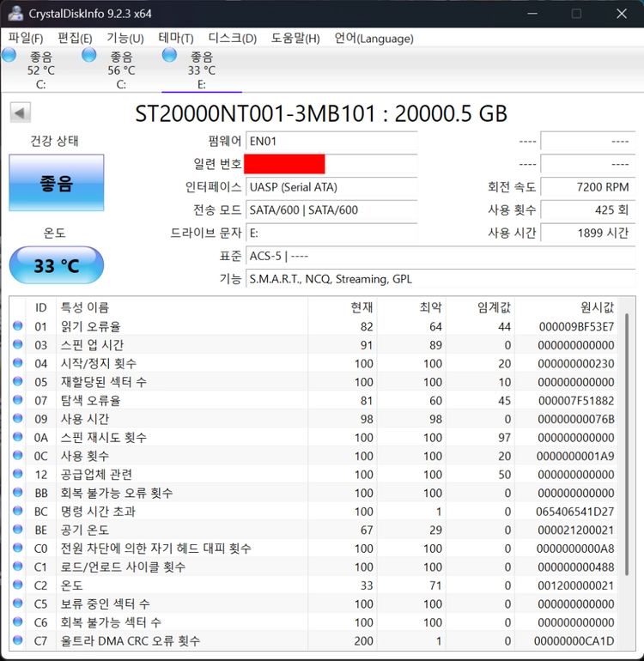Viewport: 644px width, 661px height.
Task: Click status dot of BC 명령 시간 초과
Action: pos(18,511)
